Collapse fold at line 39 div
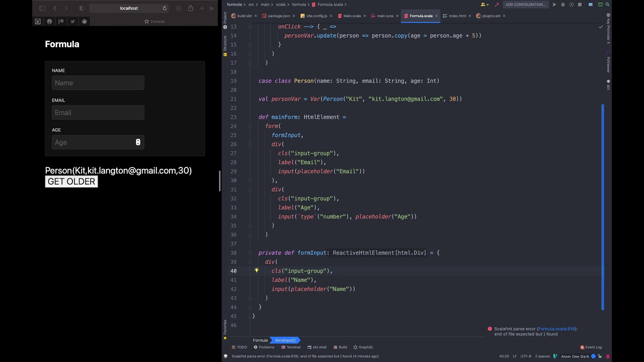This screenshot has height=362, width=644. [250, 262]
